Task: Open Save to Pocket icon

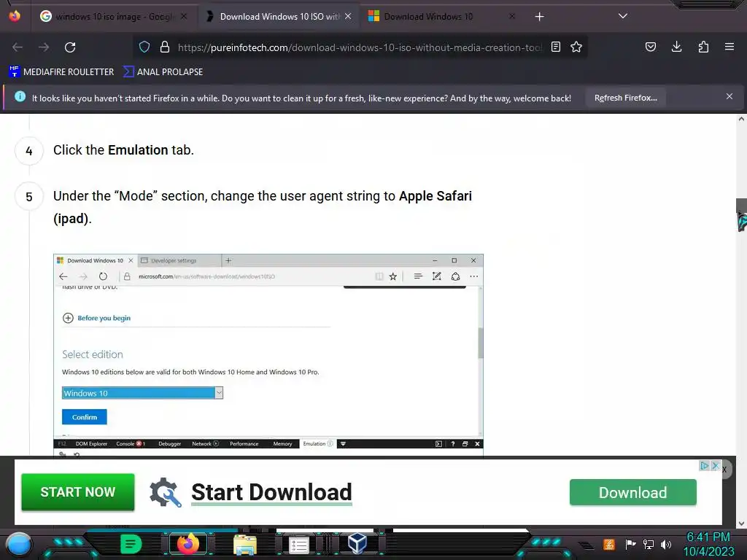Action: pyautogui.click(x=650, y=47)
